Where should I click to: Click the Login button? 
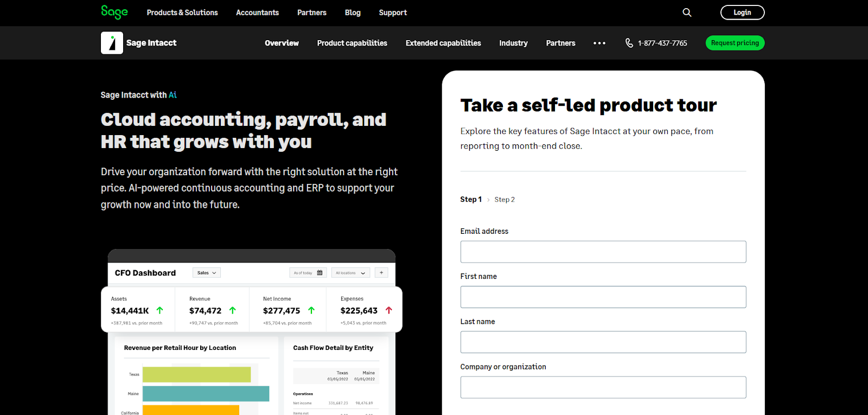pos(742,12)
